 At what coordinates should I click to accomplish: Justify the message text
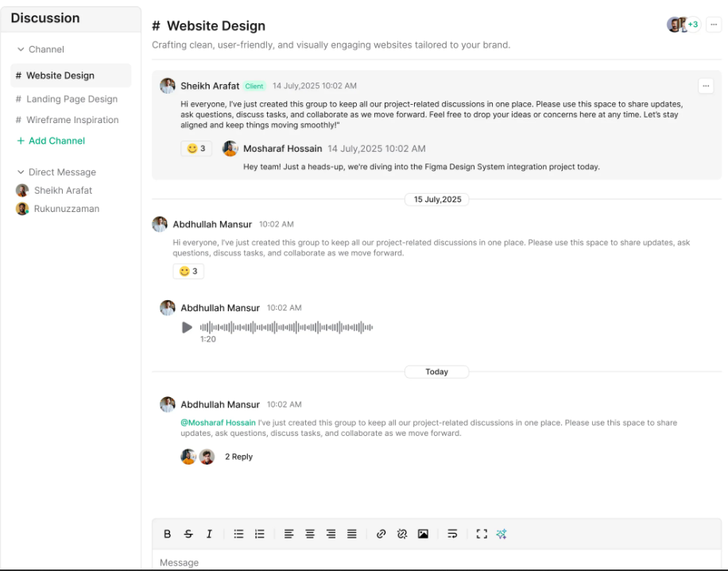[351, 534]
